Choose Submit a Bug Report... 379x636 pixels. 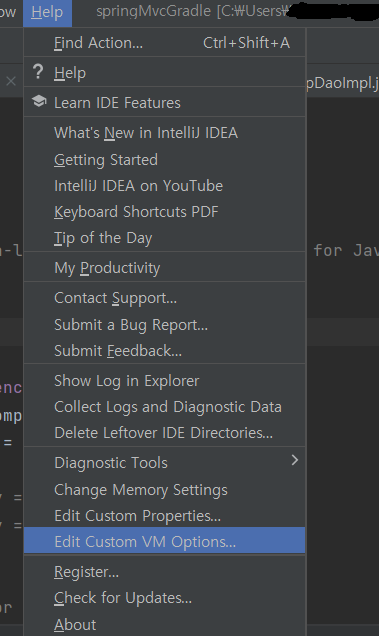(x=164, y=324)
